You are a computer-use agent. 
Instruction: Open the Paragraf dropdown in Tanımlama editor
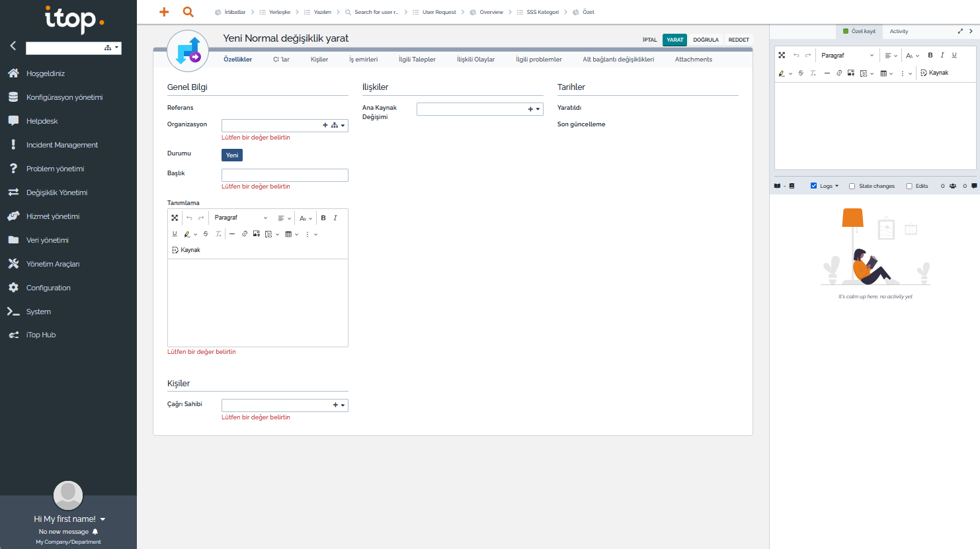(241, 218)
